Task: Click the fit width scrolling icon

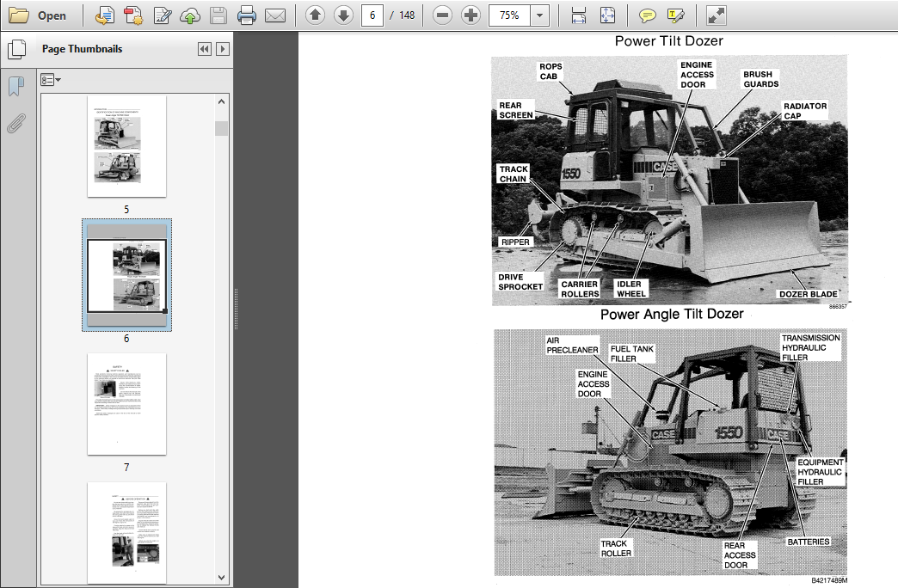Action: pos(579,15)
